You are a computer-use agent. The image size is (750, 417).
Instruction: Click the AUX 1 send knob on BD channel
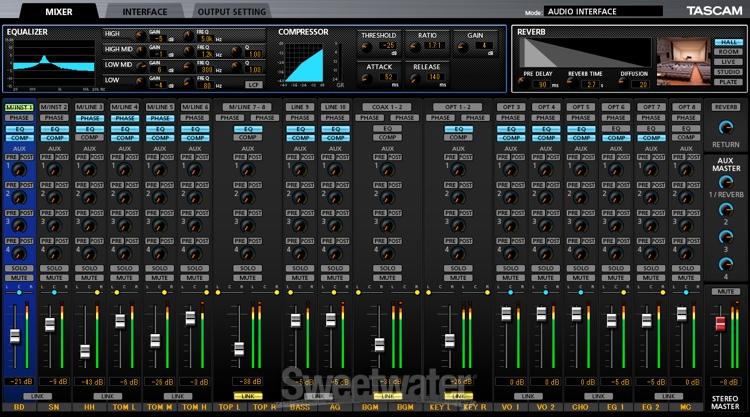tap(19, 169)
